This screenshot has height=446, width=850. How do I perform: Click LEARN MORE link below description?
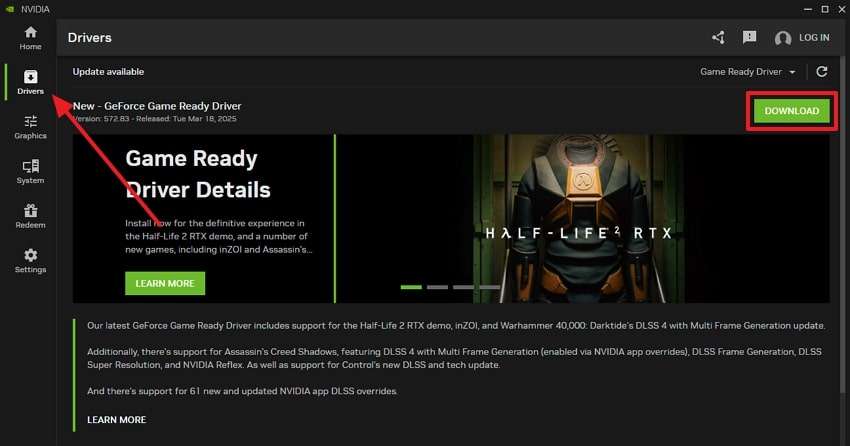117,419
